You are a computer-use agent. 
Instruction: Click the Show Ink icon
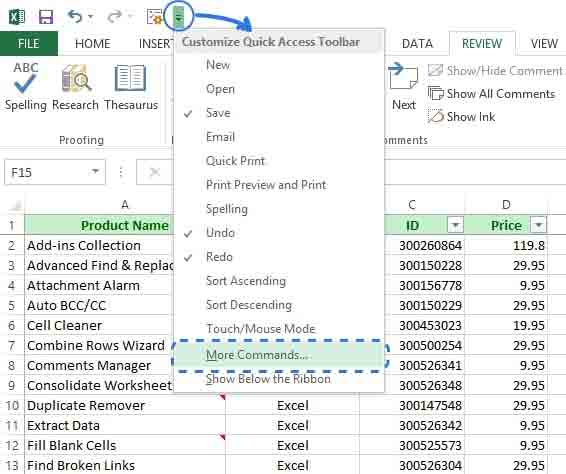point(435,117)
